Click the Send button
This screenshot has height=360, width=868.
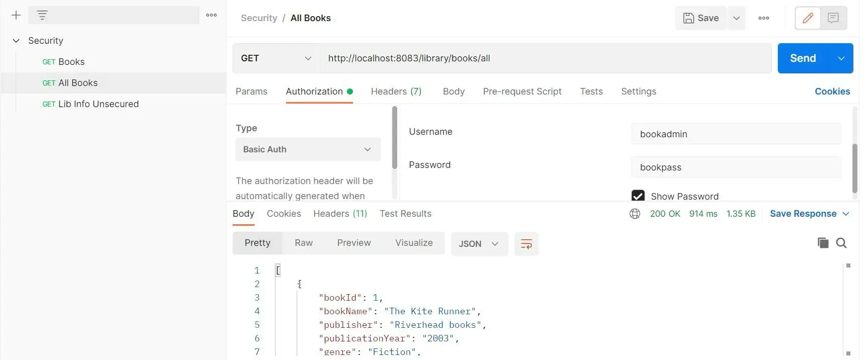pos(803,58)
